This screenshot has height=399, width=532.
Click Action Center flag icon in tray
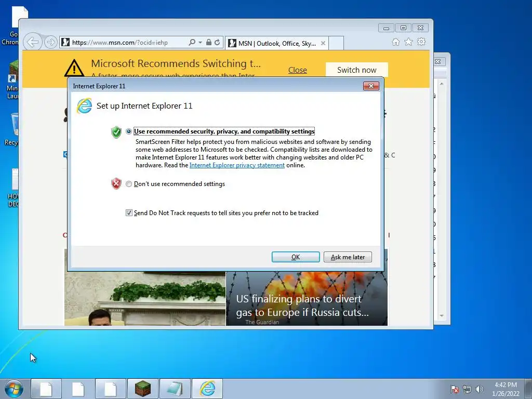point(455,389)
